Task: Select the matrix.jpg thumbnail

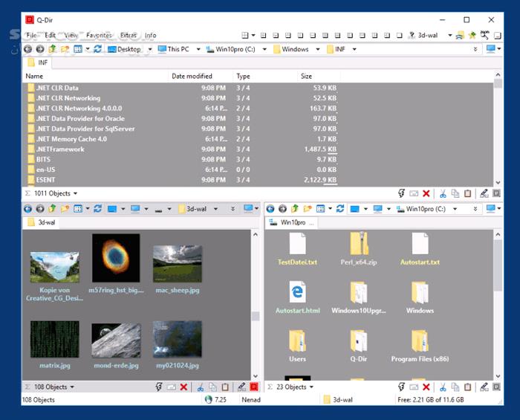Action: pyautogui.click(x=54, y=339)
